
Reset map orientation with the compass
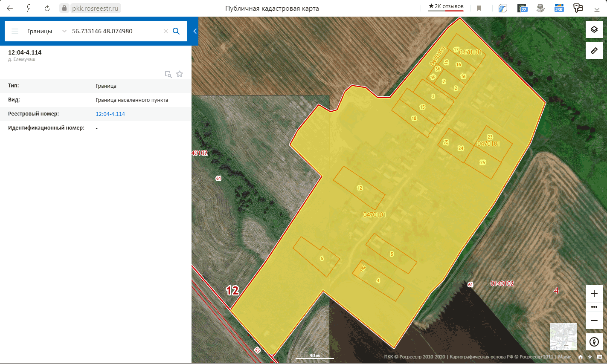594,342
